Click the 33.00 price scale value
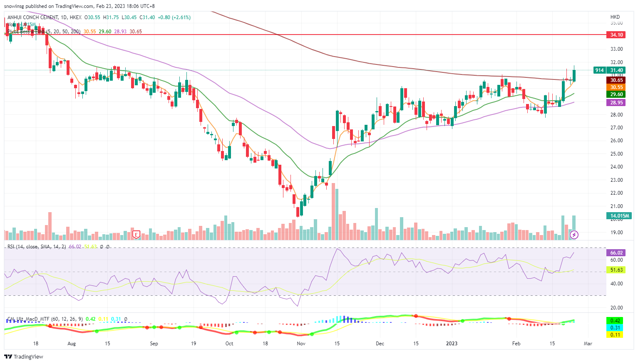 point(616,49)
